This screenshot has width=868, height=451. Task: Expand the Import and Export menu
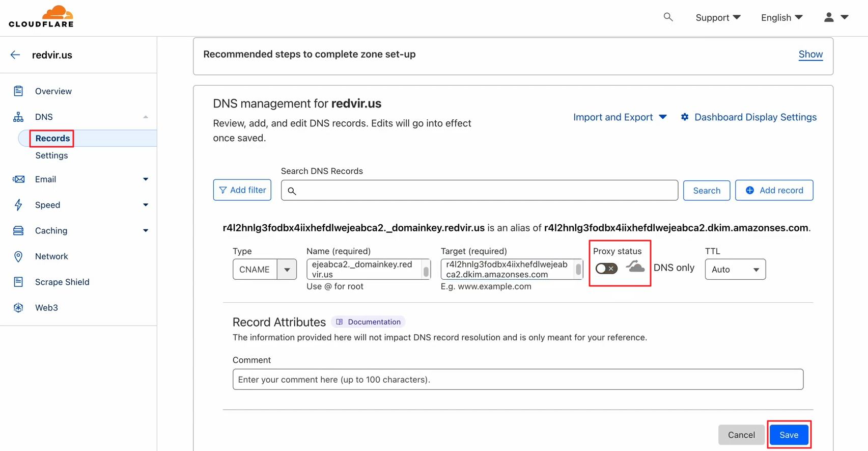pyautogui.click(x=620, y=117)
